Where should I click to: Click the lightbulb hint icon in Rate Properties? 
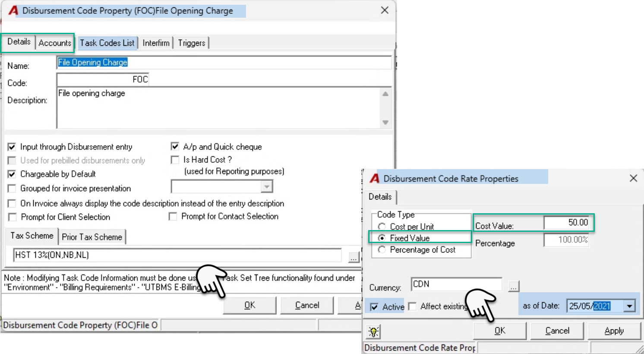374,332
